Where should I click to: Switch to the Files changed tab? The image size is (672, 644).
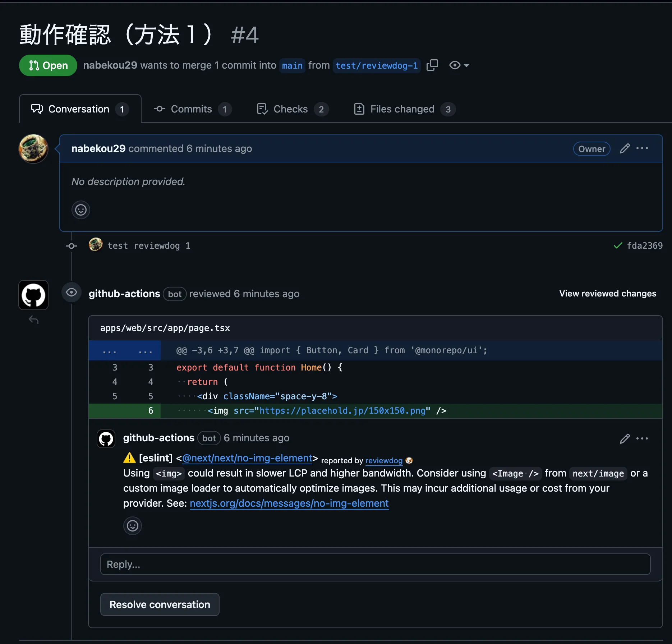click(x=402, y=109)
